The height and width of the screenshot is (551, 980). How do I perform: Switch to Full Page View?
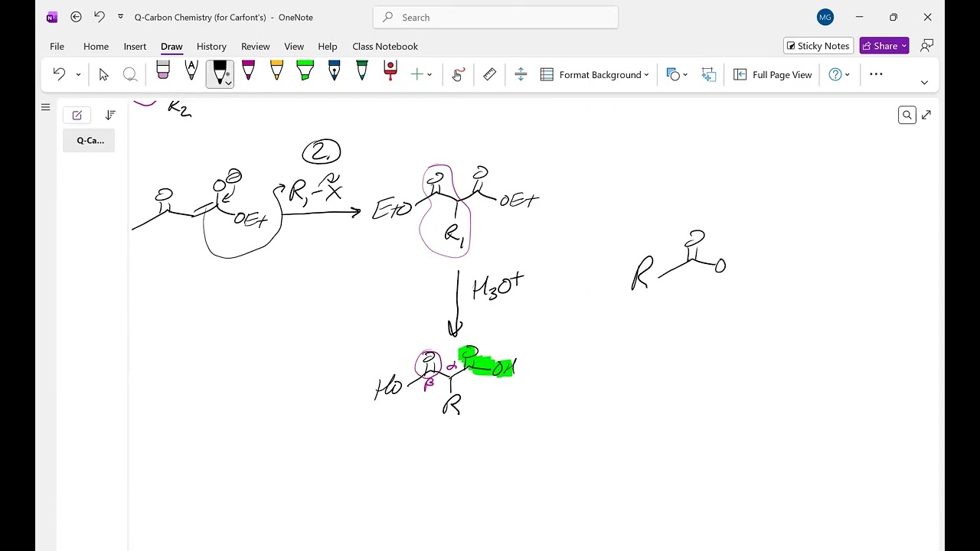click(x=773, y=74)
